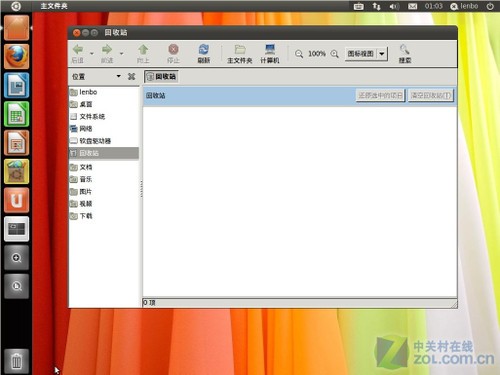Select Videos (视频) in the sidebar

point(104,204)
